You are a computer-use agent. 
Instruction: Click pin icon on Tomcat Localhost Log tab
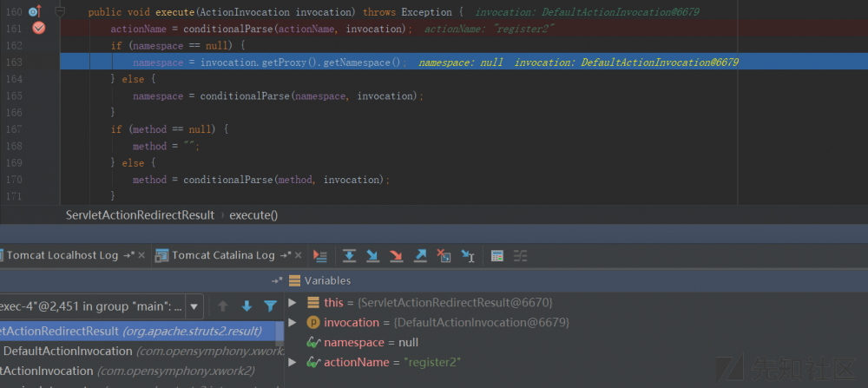coord(129,255)
